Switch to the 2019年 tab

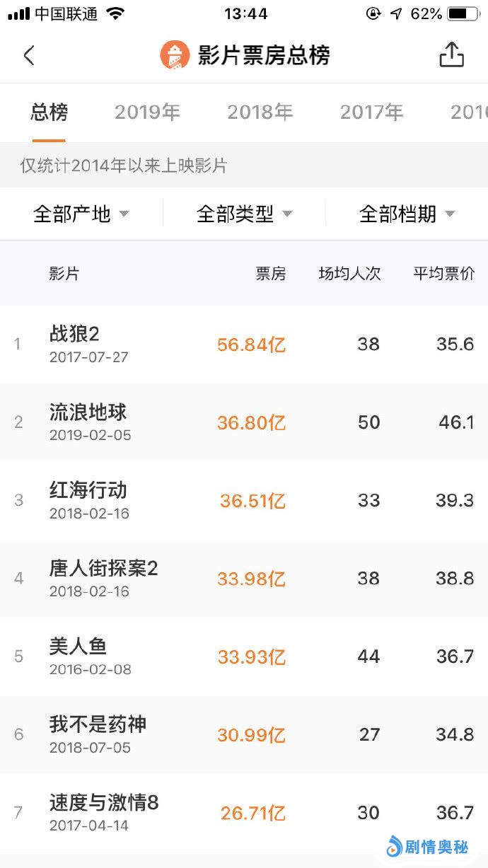(147, 112)
